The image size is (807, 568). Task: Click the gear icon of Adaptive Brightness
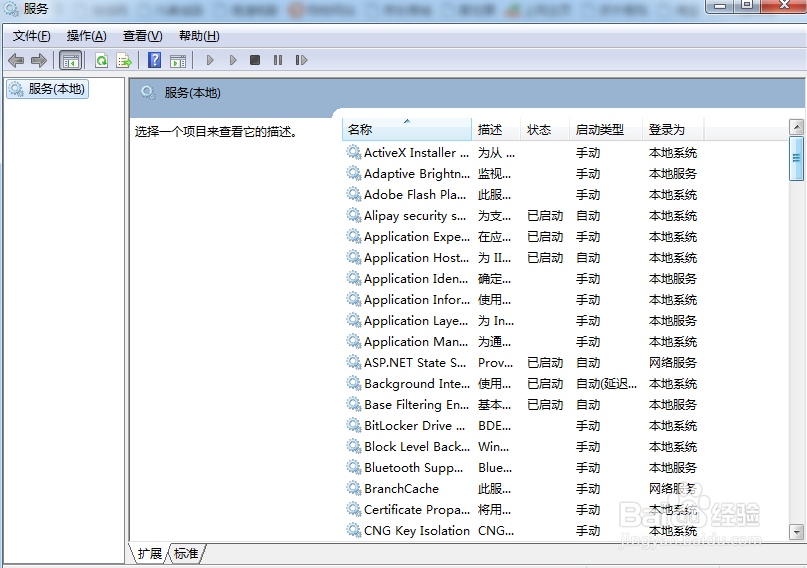(354, 173)
